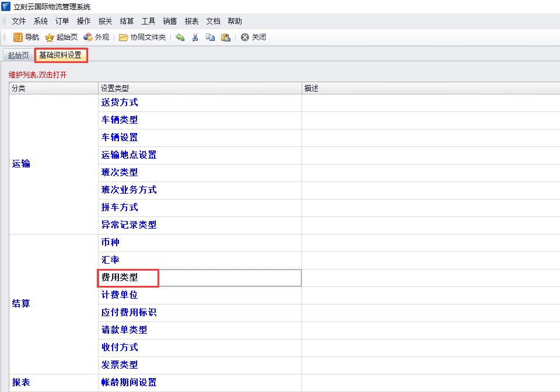Viewport: 560px width, 392px height.
Task: Expand the 工具 menu
Action: click(148, 21)
